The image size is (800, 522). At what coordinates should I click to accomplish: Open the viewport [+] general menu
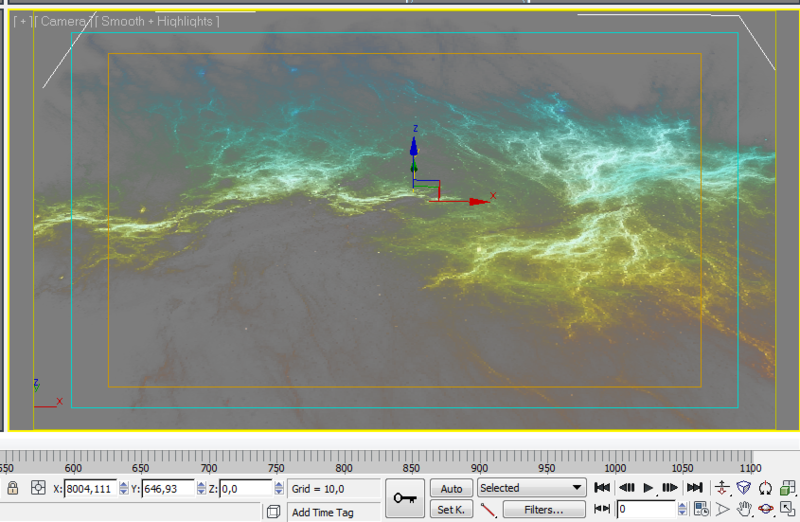tap(20, 21)
